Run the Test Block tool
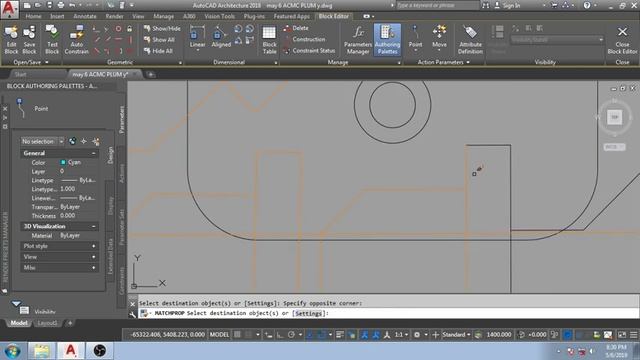Viewport: 640px width, 360px height. [52, 40]
